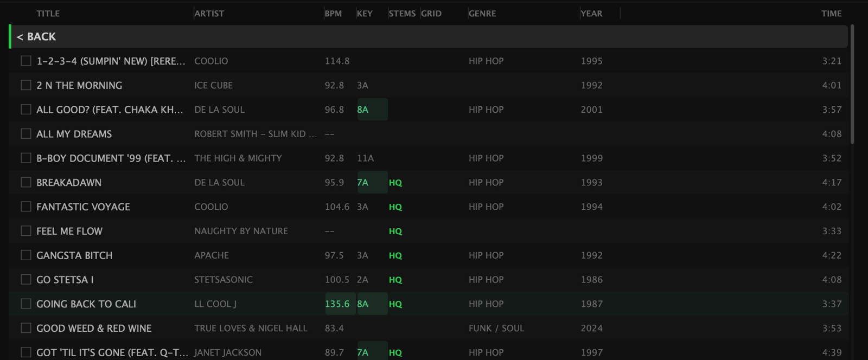The width and height of the screenshot is (868, 360).
Task: Click the HQ stems badge on Going Back To Cali
Action: pos(395,304)
